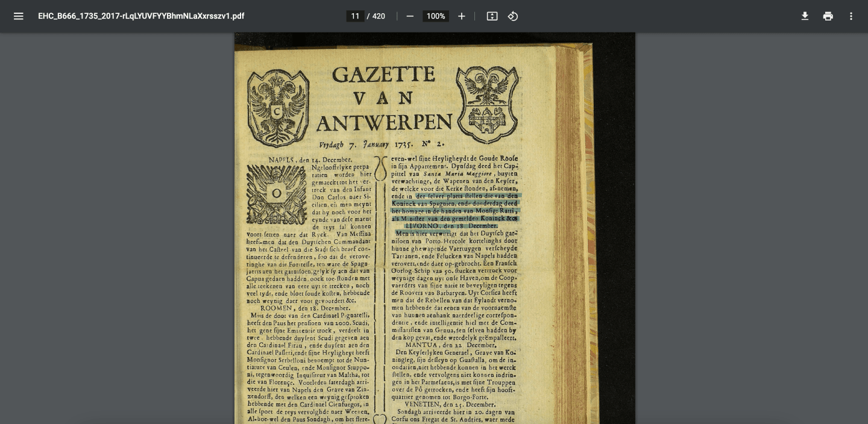Screen dimensions: 868x424
Task: Select the page number field showing 11
Action: click(x=355, y=16)
